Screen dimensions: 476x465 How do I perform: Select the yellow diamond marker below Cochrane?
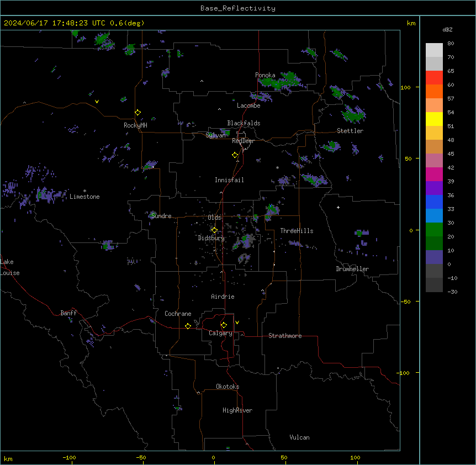click(188, 326)
